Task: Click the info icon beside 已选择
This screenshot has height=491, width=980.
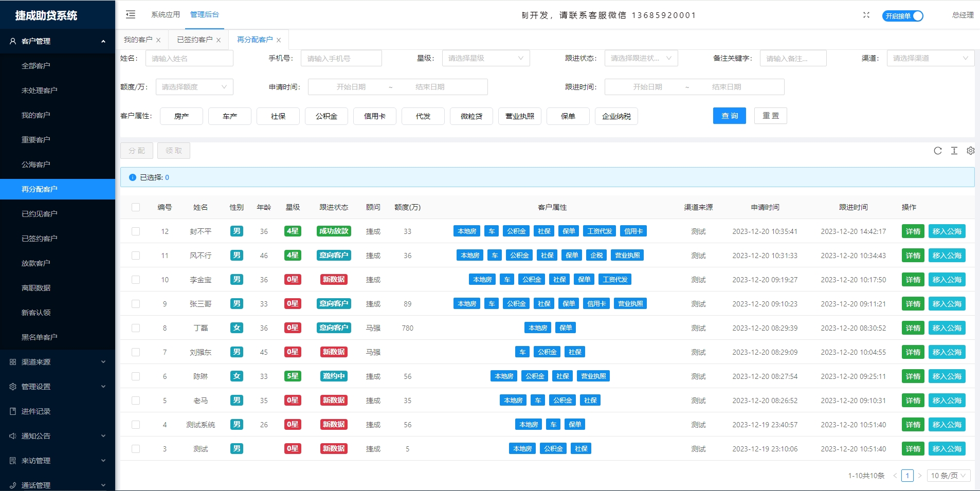Action: (x=133, y=177)
